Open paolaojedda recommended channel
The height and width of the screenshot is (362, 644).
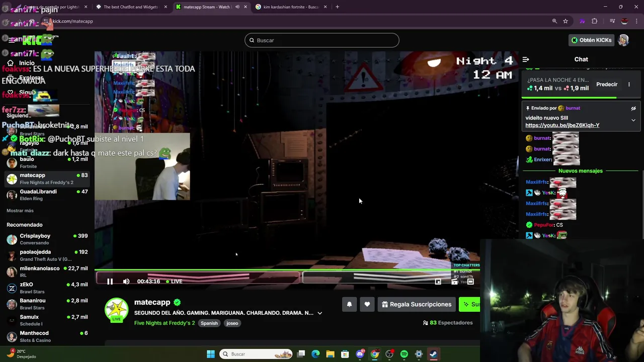click(47, 255)
